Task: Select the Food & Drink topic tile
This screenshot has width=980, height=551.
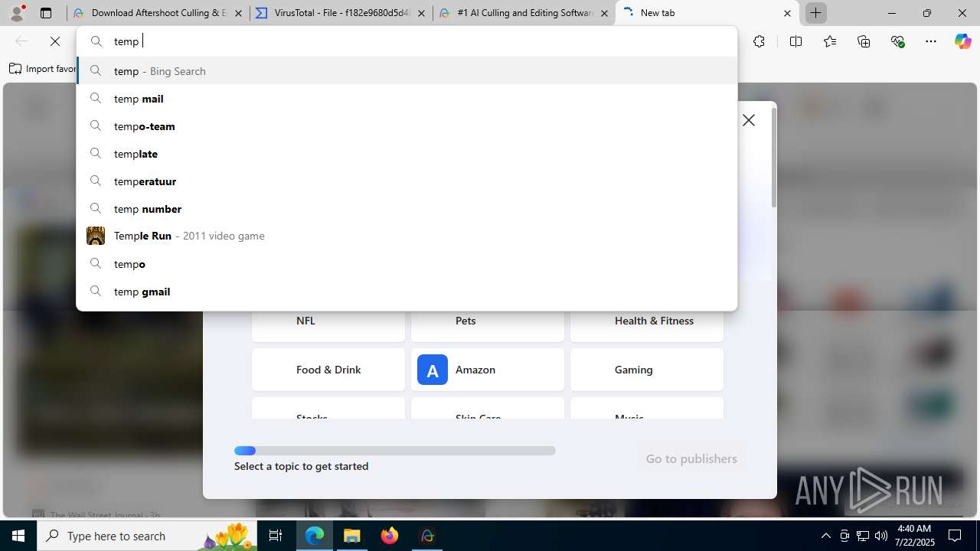Action: pyautogui.click(x=328, y=370)
